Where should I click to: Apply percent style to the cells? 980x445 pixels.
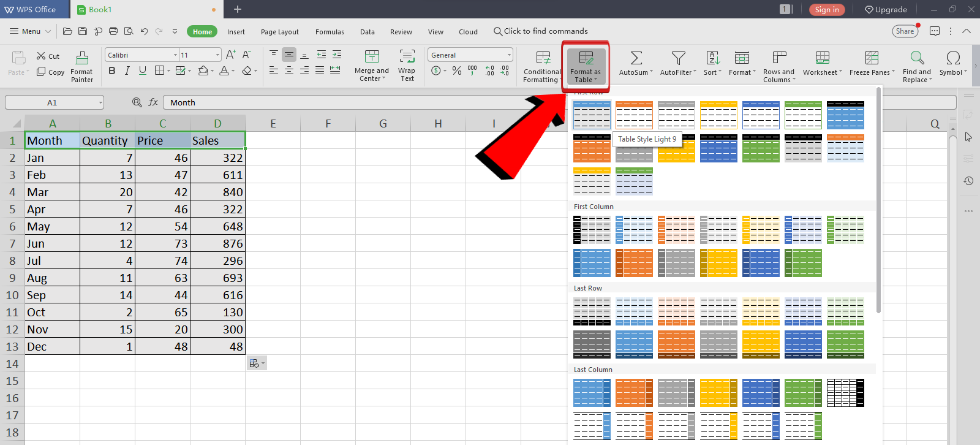tap(457, 70)
